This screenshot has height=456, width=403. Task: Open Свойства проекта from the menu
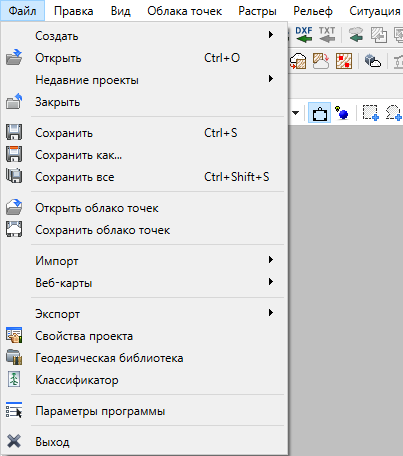pyautogui.click(x=145, y=336)
